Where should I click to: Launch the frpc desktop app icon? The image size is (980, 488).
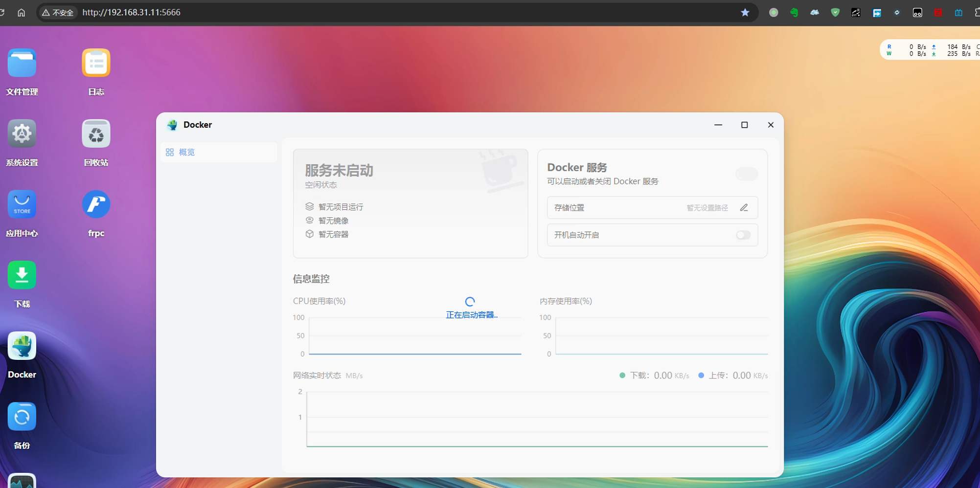[x=96, y=204]
